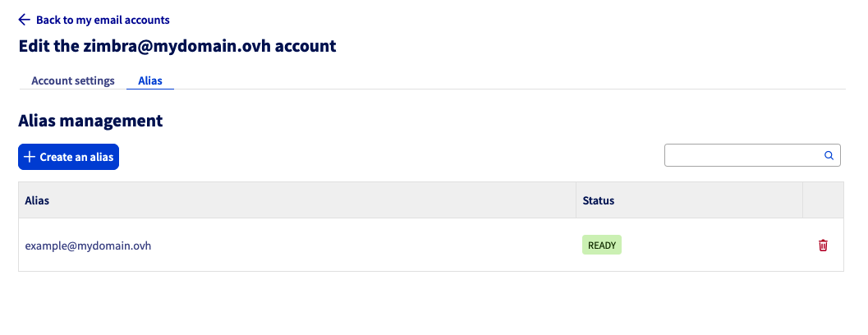Click the "Alias management" heading

click(90, 121)
